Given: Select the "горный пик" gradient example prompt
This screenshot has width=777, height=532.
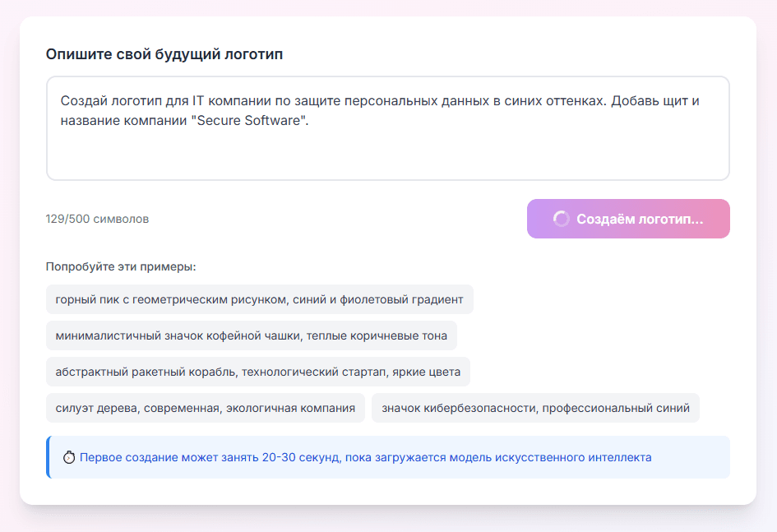Looking at the screenshot, I should 259,299.
